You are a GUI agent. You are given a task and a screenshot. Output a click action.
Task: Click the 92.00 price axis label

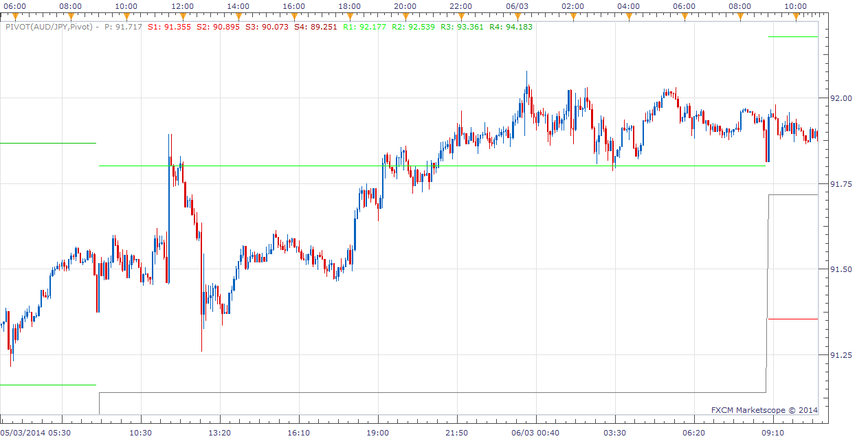(841, 98)
